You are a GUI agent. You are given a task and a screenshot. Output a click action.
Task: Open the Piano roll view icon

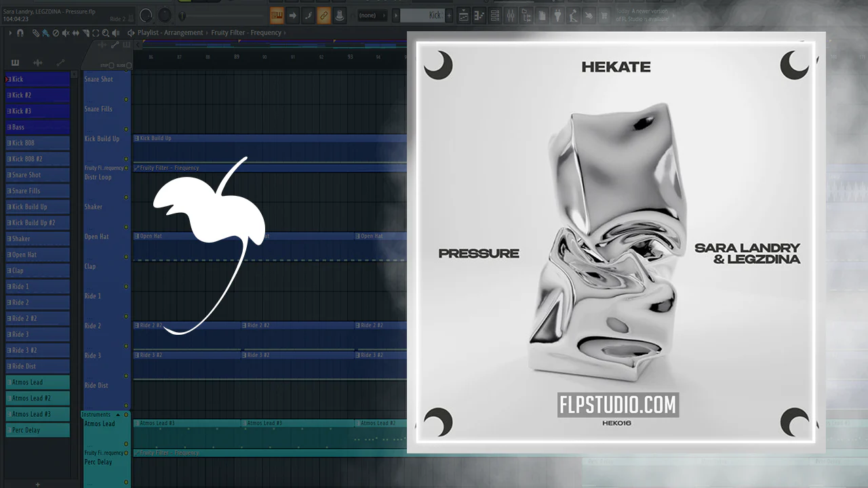479,15
